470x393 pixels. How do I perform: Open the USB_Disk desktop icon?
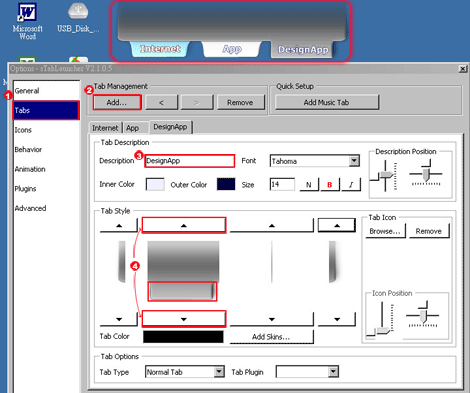click(78, 18)
